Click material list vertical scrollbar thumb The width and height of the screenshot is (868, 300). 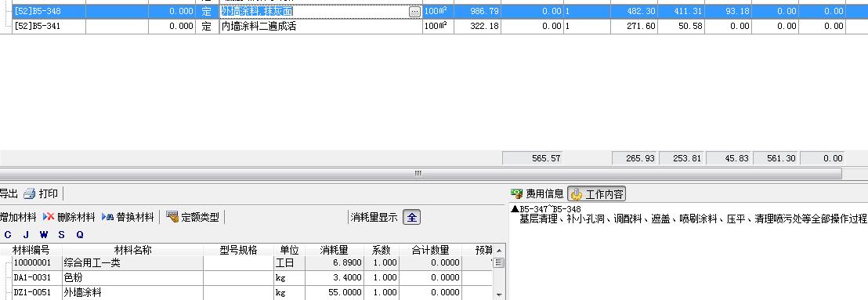(499, 262)
